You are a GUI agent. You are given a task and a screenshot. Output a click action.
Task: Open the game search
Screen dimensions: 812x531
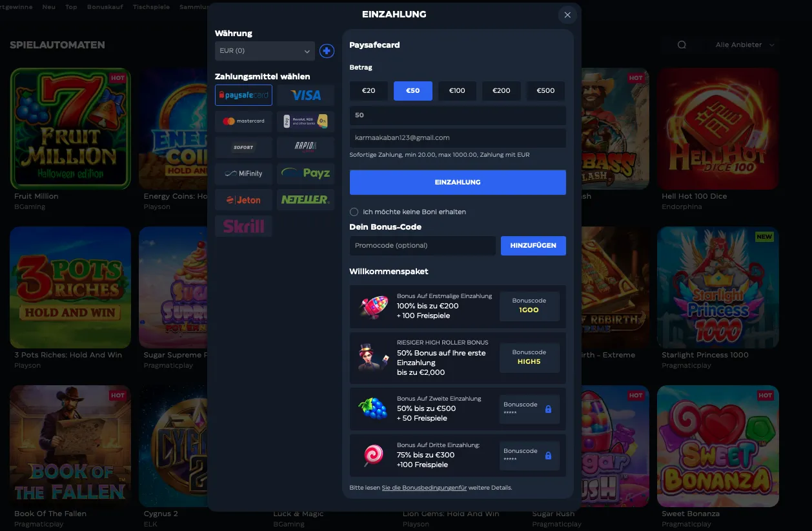point(682,45)
